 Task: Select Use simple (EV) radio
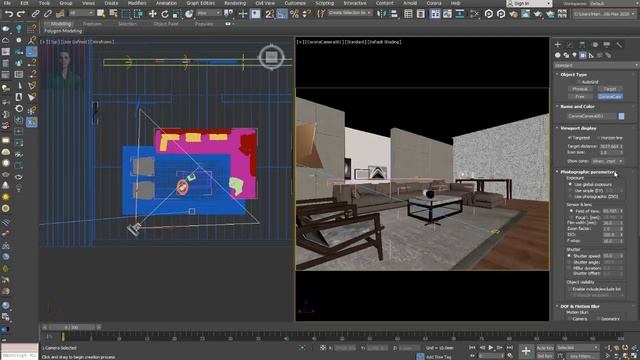571,191
